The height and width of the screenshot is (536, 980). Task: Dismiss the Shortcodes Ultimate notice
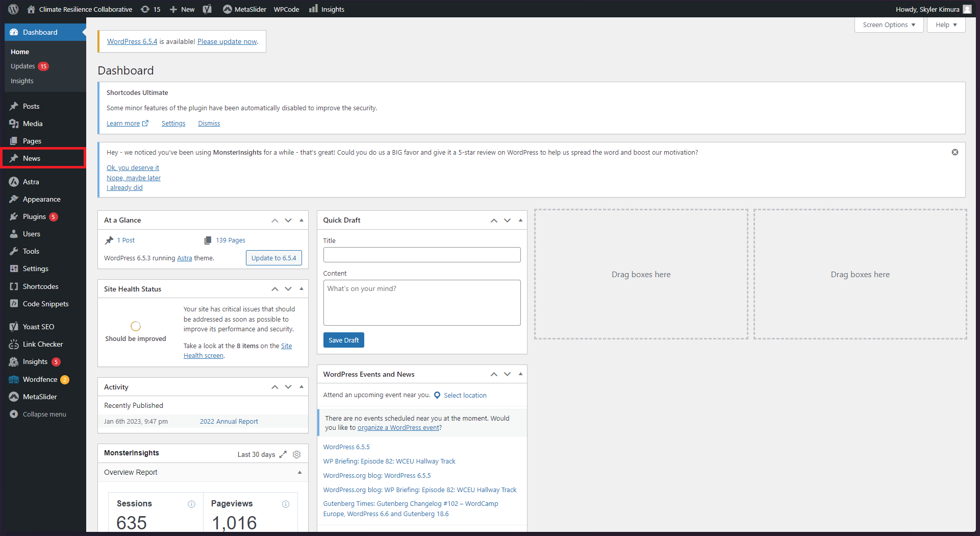[x=209, y=123]
